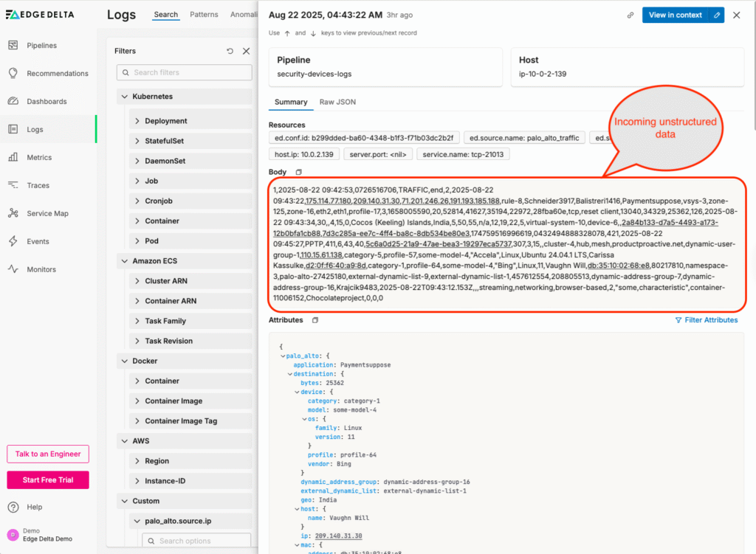Click the pencil edit icon beside View in context
The width and height of the screenshot is (756, 554).
point(715,15)
